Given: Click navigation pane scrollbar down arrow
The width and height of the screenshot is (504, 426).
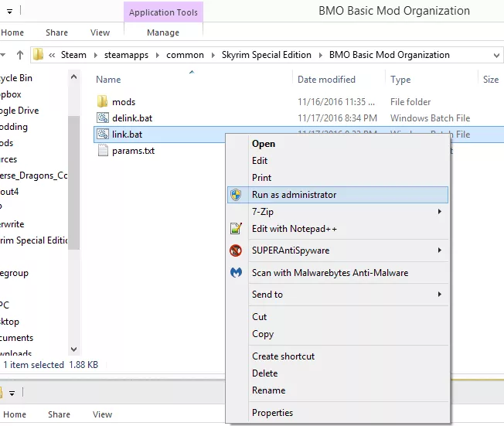Looking at the screenshot, I should pos(73,349).
